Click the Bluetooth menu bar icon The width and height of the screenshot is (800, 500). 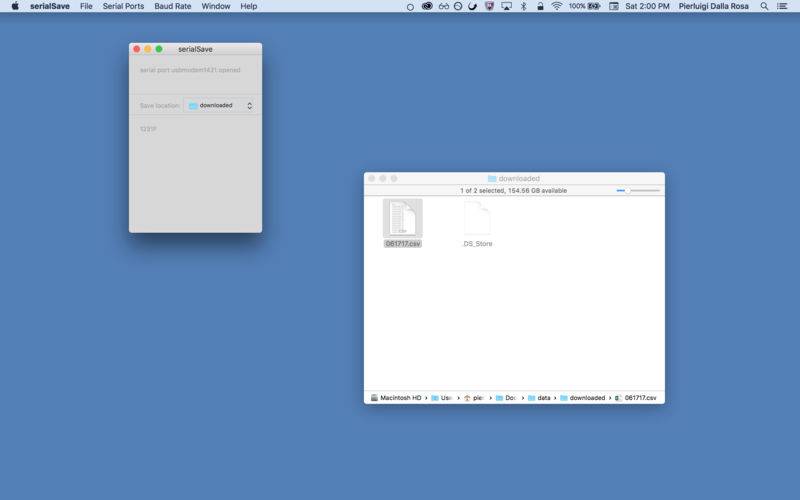click(523, 6)
